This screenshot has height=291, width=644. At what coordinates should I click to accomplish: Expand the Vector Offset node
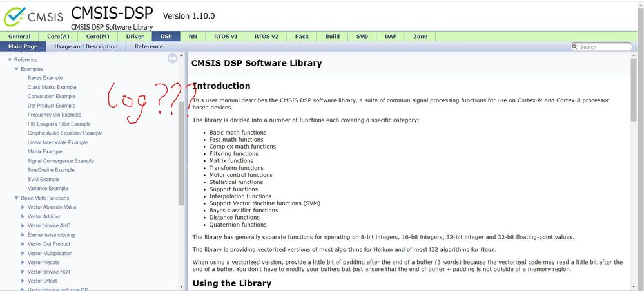click(x=23, y=281)
